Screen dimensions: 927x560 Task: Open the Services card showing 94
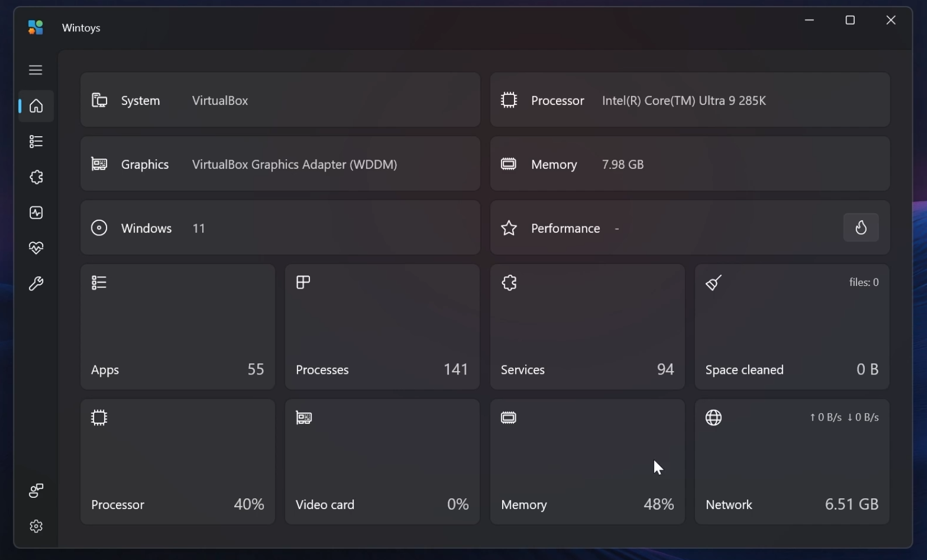(x=587, y=327)
